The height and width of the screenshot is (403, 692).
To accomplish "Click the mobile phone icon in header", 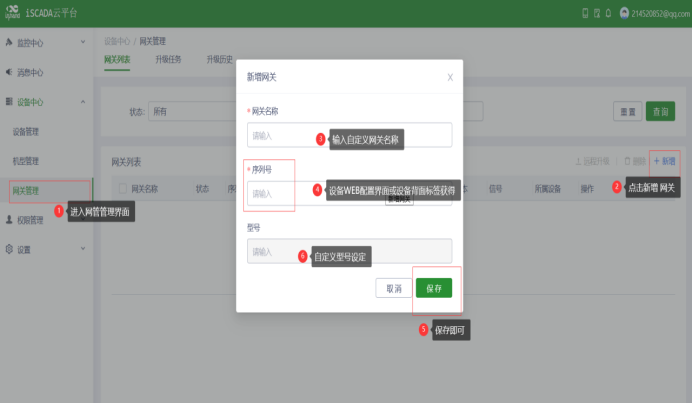I will 585,13.
